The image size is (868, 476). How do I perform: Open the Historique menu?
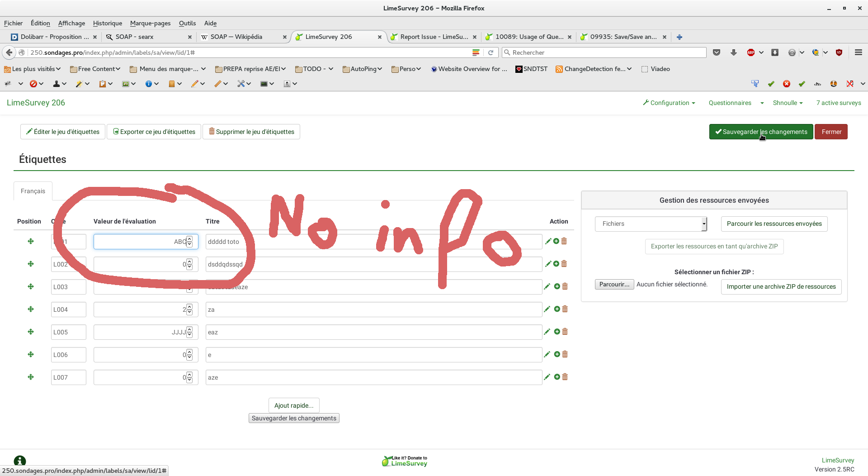[x=107, y=23]
